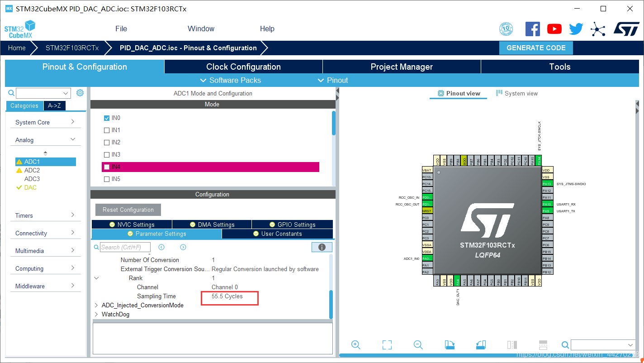Enable the IN2 channel checkbox
Image resolution: width=644 pixels, height=363 pixels.
click(x=107, y=143)
